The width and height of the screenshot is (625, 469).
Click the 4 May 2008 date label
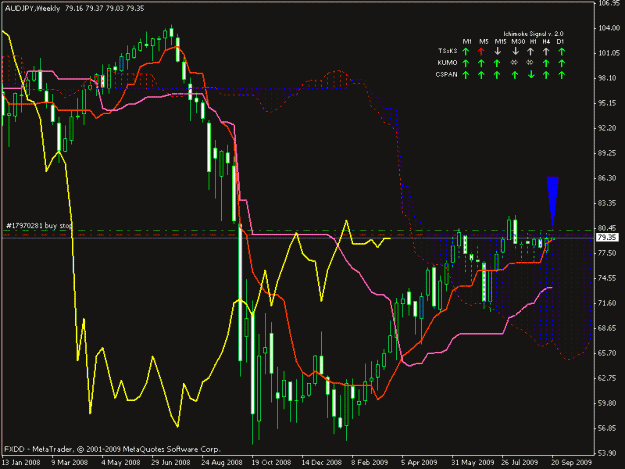pos(120,463)
